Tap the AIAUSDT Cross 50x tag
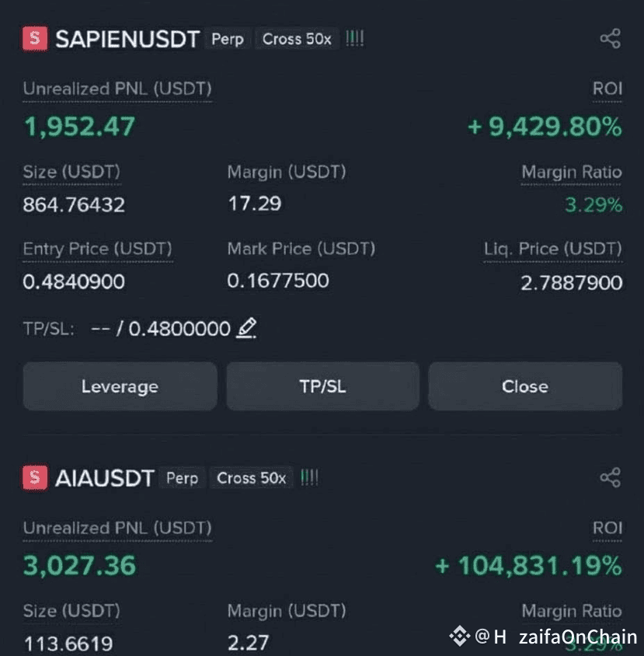This screenshot has width=644, height=656. coord(252,478)
